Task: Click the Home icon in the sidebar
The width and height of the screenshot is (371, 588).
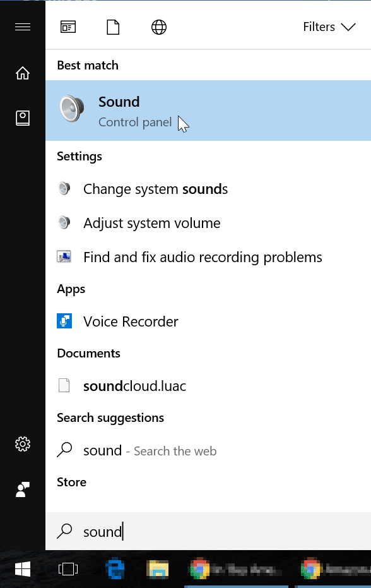Action: point(23,73)
